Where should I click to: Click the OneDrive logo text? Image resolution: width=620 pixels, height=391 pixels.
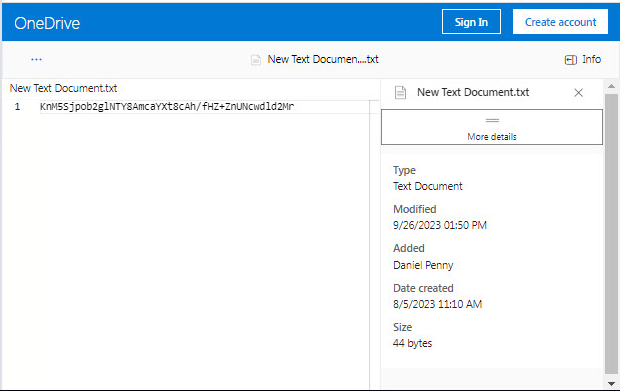47,23
